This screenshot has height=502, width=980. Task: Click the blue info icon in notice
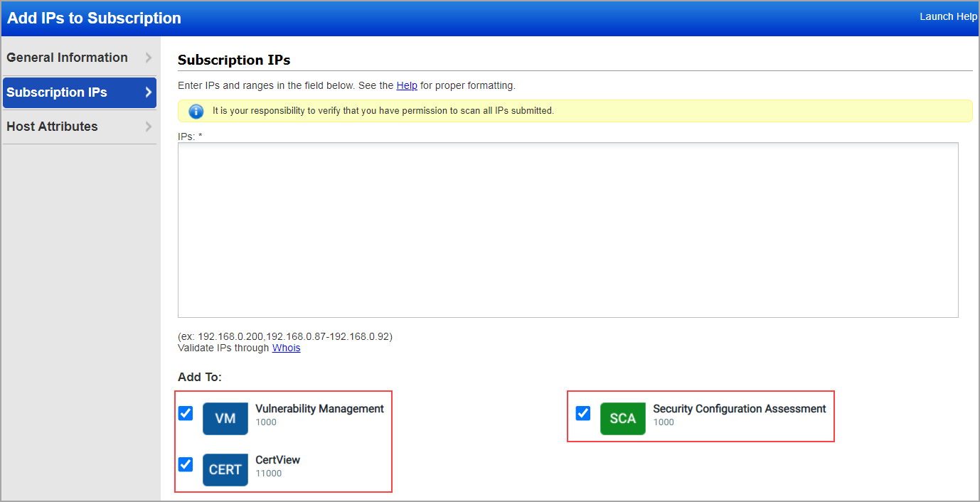(x=196, y=112)
